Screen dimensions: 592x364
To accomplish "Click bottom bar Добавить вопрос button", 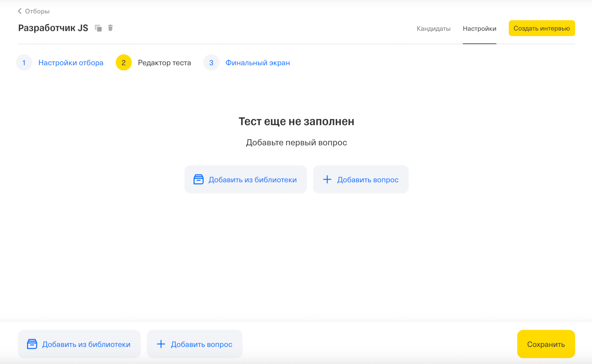I will (x=194, y=344).
